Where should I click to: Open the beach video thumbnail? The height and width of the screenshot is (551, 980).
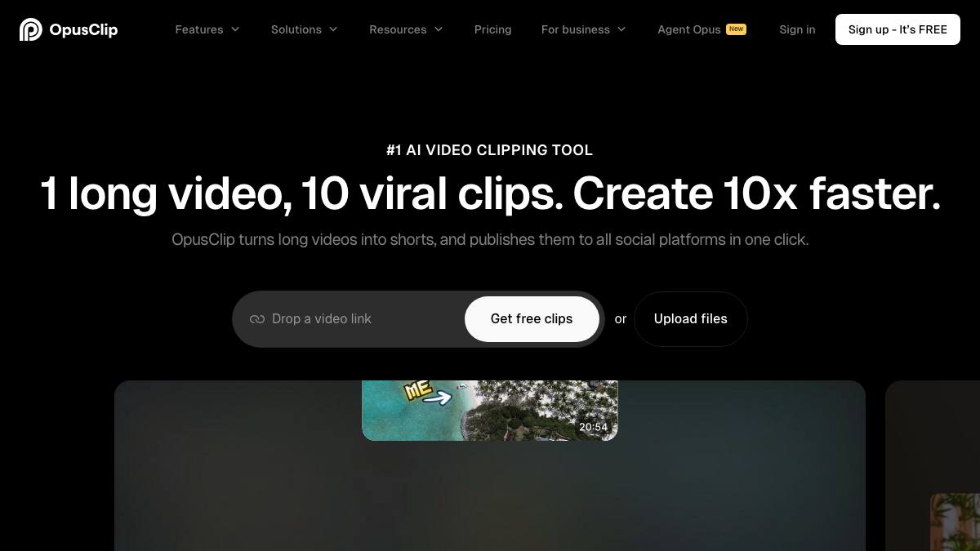pos(490,411)
